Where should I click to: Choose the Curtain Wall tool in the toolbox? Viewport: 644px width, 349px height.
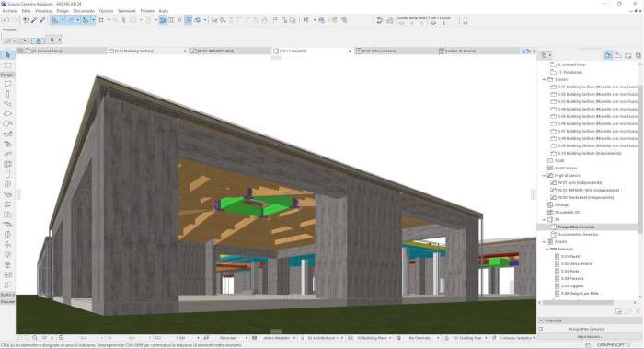pyautogui.click(x=7, y=164)
